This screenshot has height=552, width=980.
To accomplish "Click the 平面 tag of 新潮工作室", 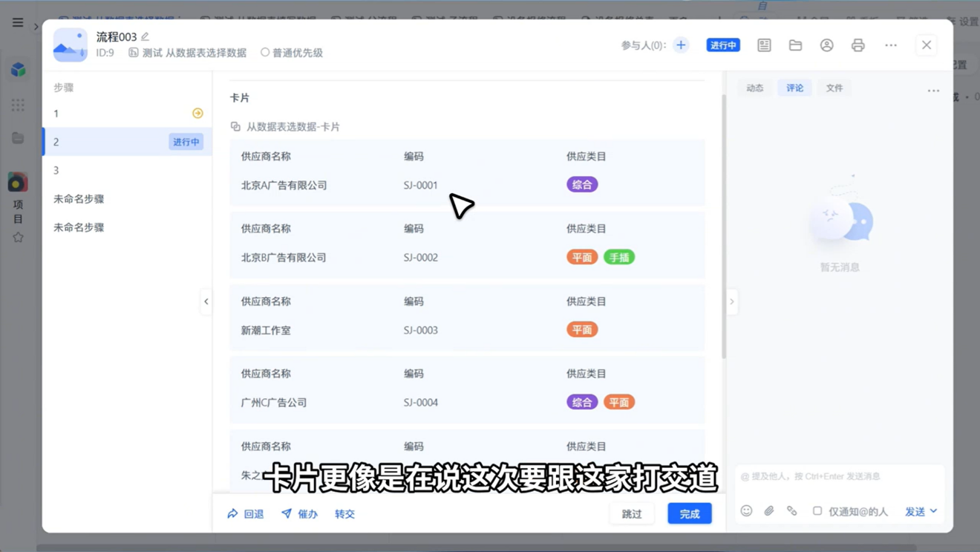I will pyautogui.click(x=582, y=330).
